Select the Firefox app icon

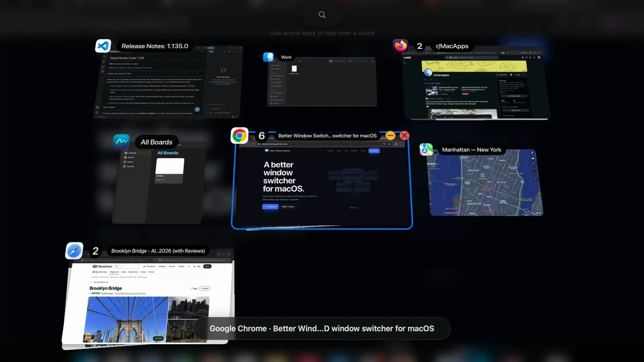[400, 46]
